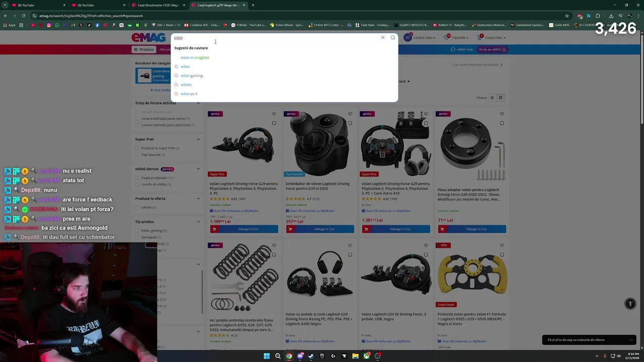Open Windows Start menu
This screenshot has height=362, width=644.
267,356
